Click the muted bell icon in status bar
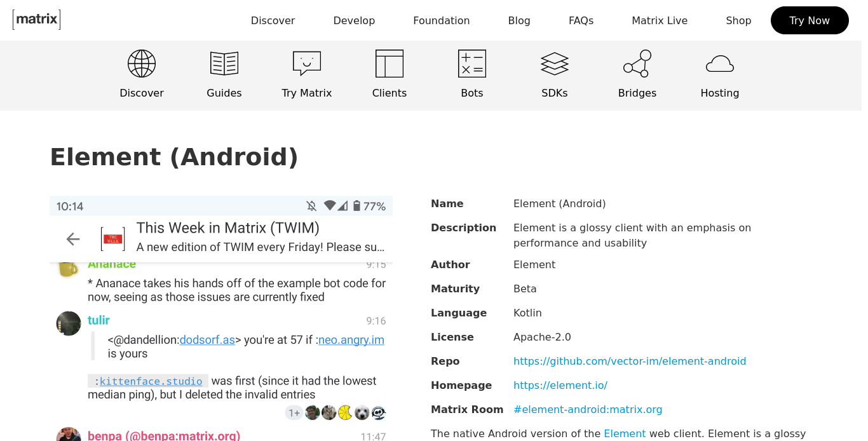The image size is (868, 441). pyautogui.click(x=311, y=206)
